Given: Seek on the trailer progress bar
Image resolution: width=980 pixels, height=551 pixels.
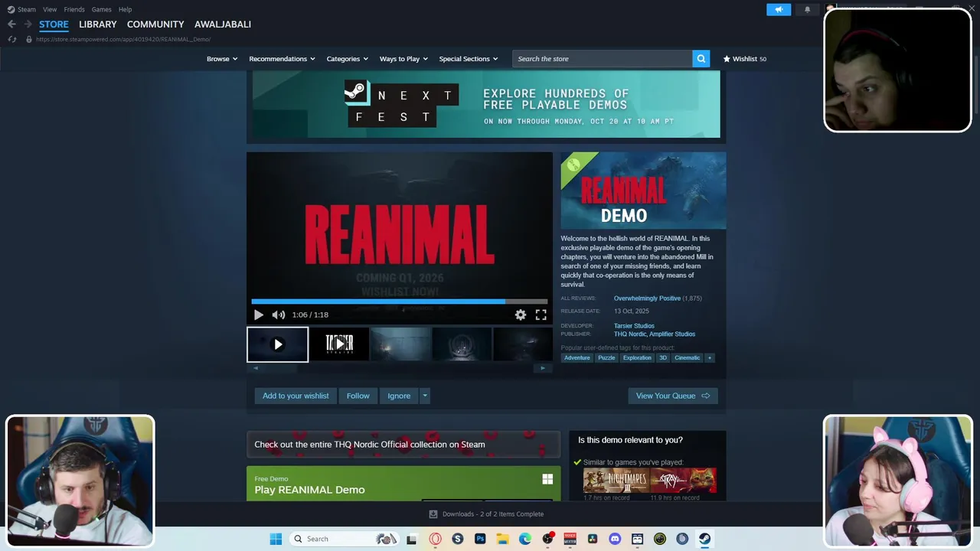Looking at the screenshot, I should point(399,302).
